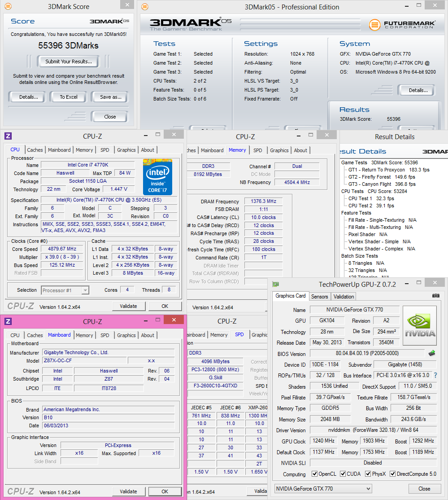Open the Processor #1 selection dropdown
This screenshot has height=500, width=448.
click(x=85, y=290)
